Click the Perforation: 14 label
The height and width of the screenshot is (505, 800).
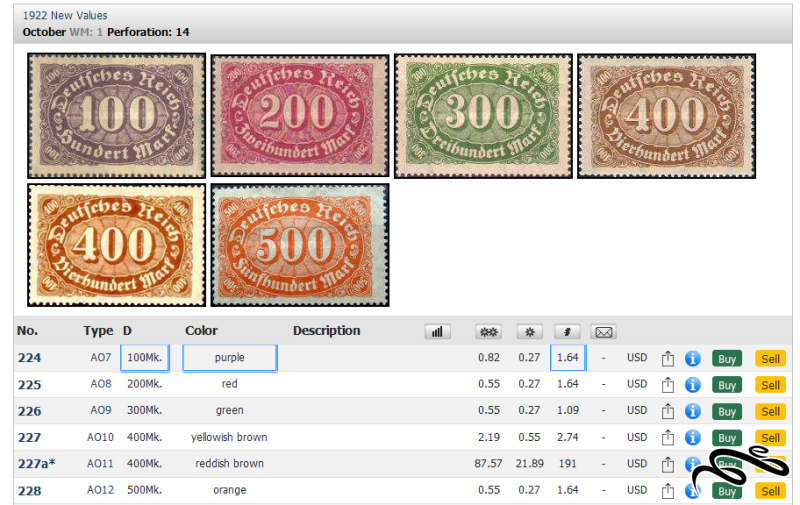148,32
